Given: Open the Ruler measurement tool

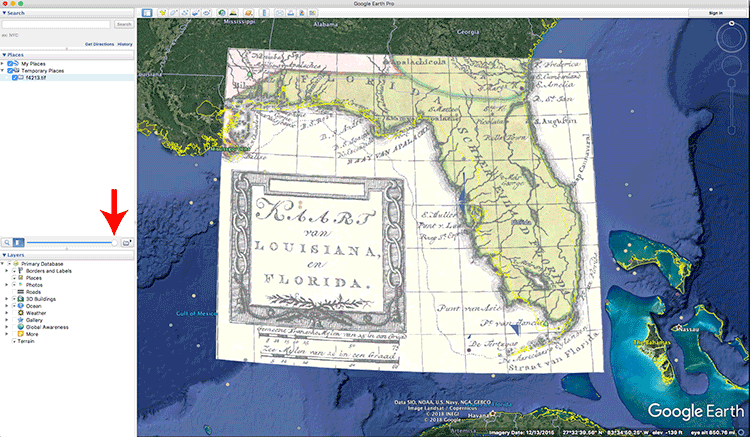Looking at the screenshot, I should pyautogui.click(x=264, y=13).
